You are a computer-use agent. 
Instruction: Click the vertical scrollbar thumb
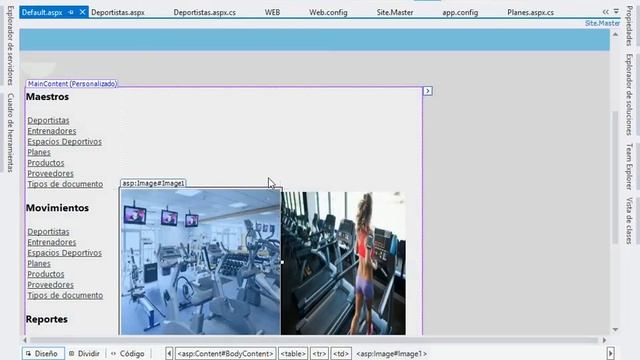click(x=615, y=178)
